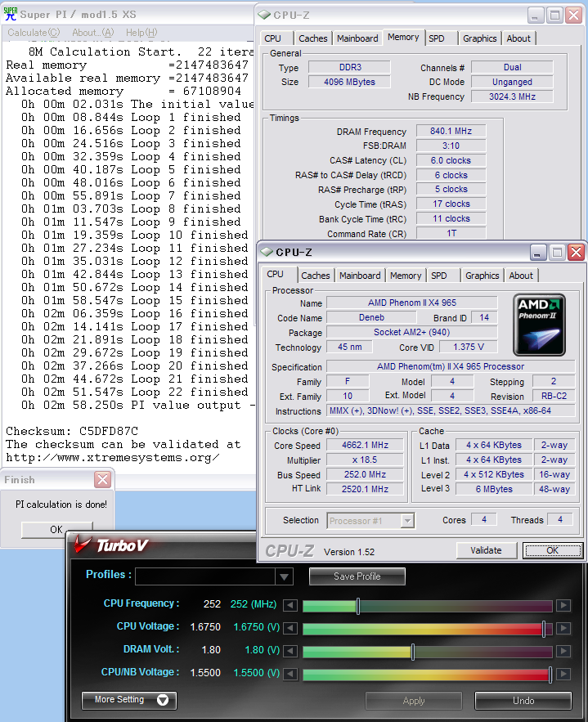Click the Bus Speed value 252.0 MHz
588x722 pixels.
[365, 475]
